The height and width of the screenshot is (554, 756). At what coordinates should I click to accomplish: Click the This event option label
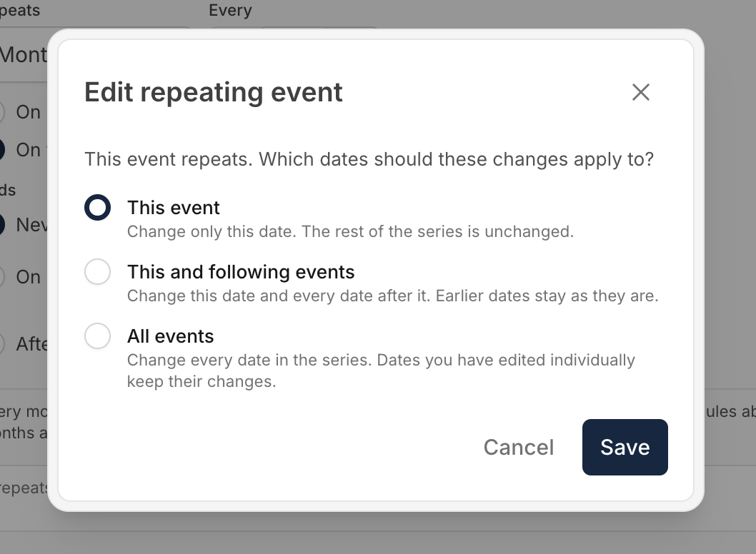174,208
